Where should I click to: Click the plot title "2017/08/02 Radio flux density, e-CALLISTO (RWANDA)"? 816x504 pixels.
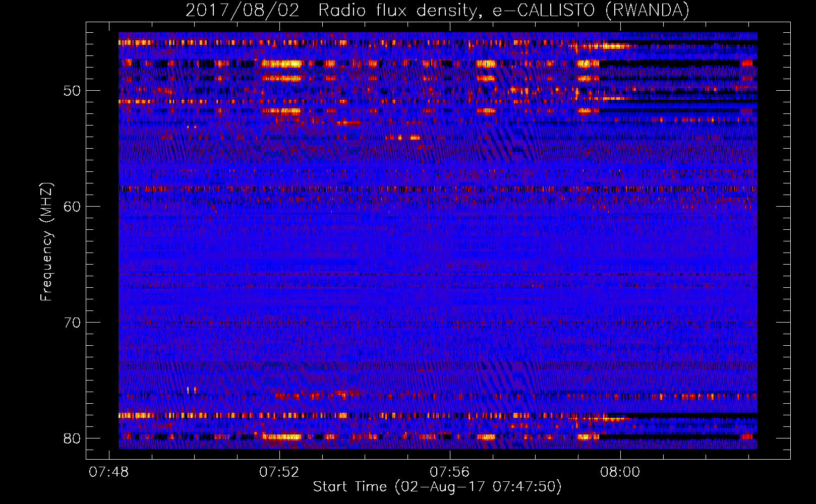coord(437,10)
